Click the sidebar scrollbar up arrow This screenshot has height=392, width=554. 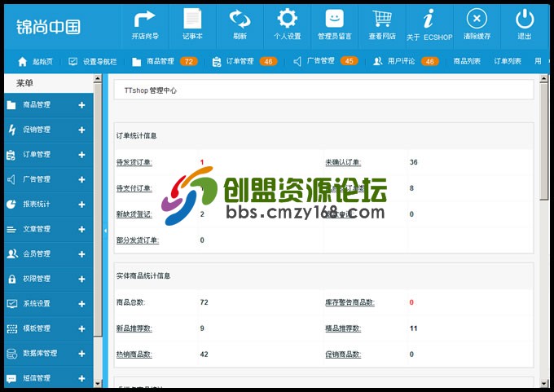tap(98, 78)
